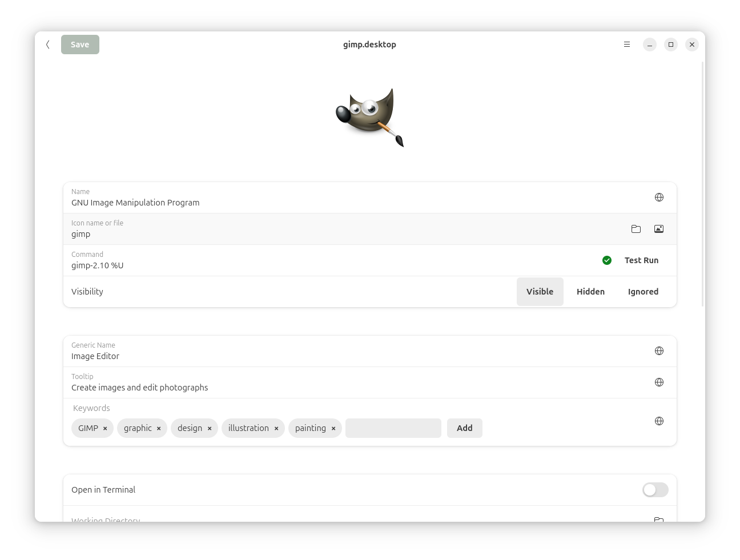
Task: Click the new keyword entry box
Action: click(393, 428)
